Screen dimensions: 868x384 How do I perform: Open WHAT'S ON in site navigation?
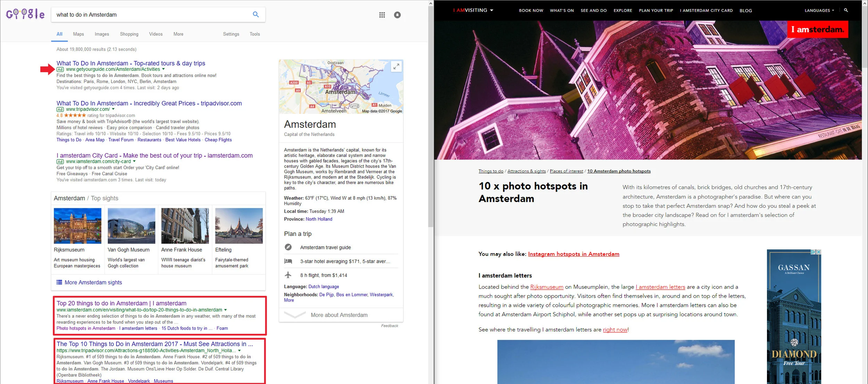pyautogui.click(x=562, y=10)
